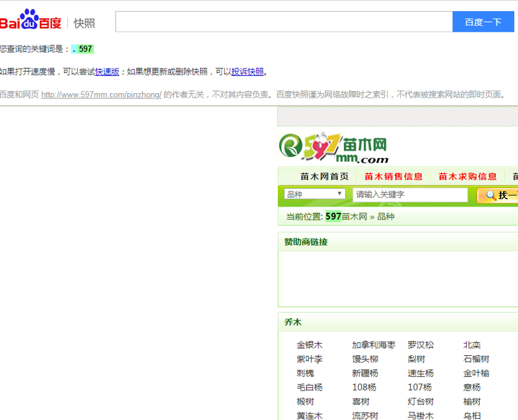The height and width of the screenshot is (420, 518).
Task: Go to 苗木网首页 tab
Action: click(x=324, y=177)
